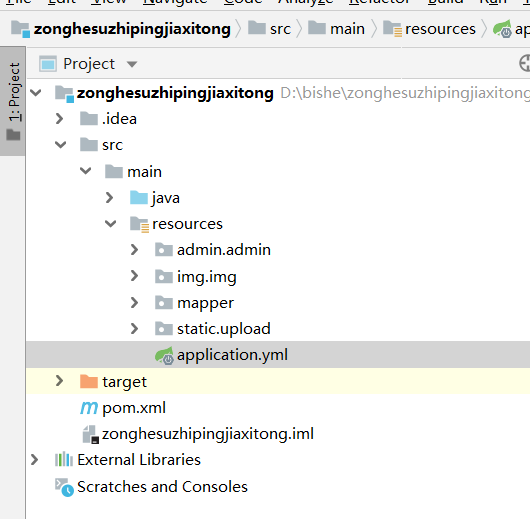The image size is (530, 519).
Task: Click the breadcrumb project module icon
Action: coord(20,29)
